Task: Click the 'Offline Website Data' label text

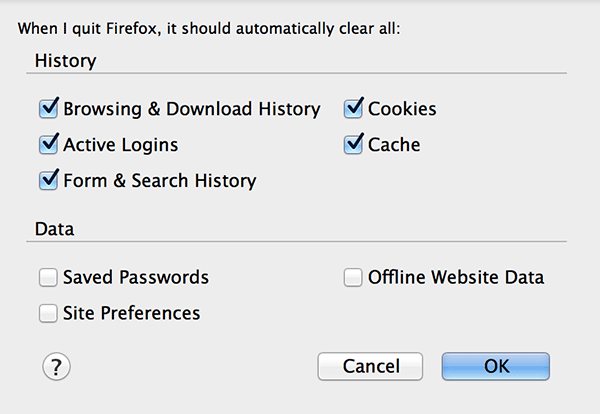Action: pyautogui.click(x=456, y=277)
